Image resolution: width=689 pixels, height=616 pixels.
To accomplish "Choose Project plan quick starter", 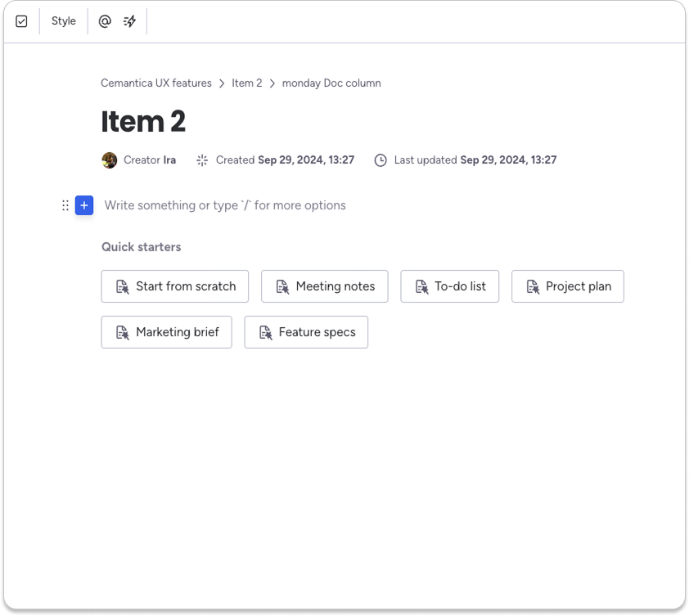I will click(x=568, y=286).
